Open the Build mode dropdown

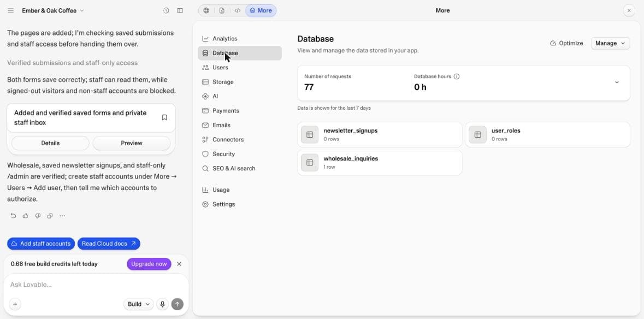[x=138, y=304]
